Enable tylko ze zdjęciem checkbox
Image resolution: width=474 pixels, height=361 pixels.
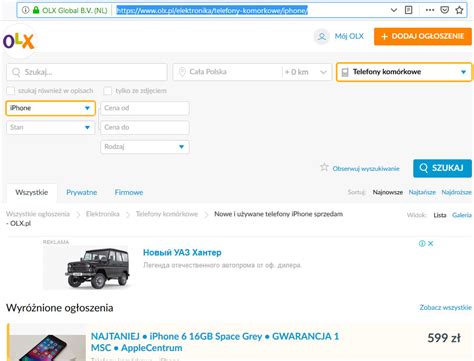(x=108, y=91)
